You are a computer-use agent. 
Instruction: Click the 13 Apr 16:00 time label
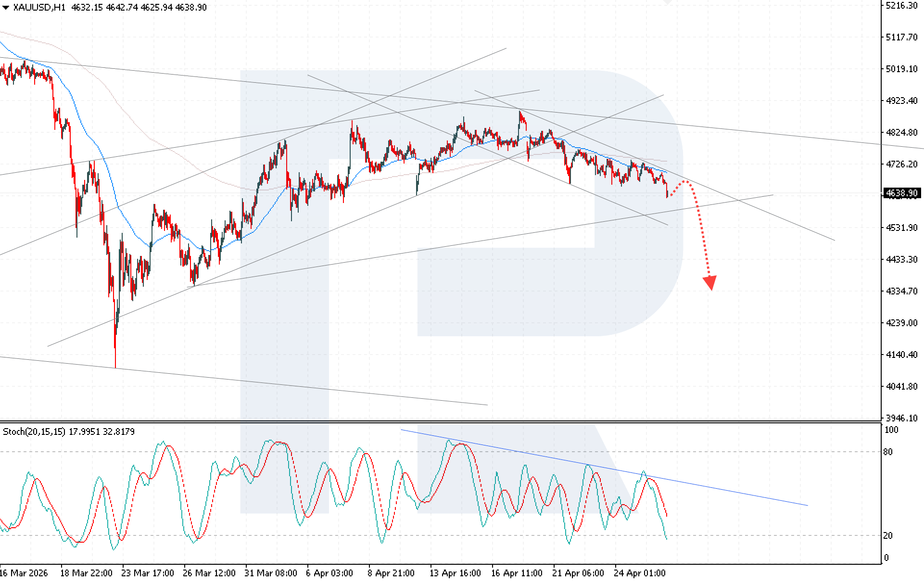pos(455,573)
